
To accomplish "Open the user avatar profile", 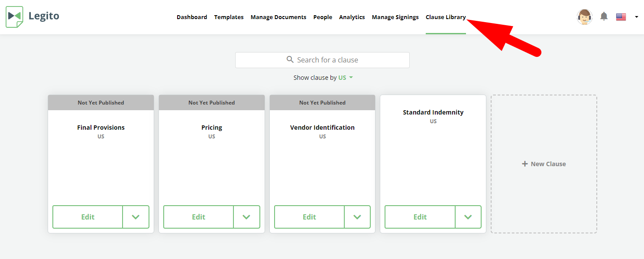I will 585,17.
